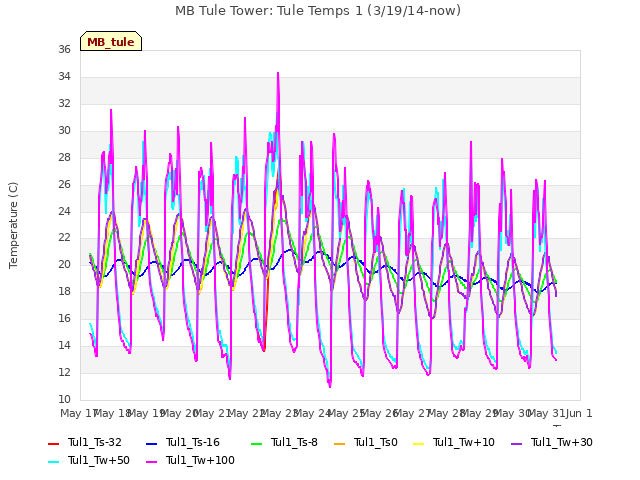
Task: Click the 34 y-axis tick label
Action: click(64, 76)
